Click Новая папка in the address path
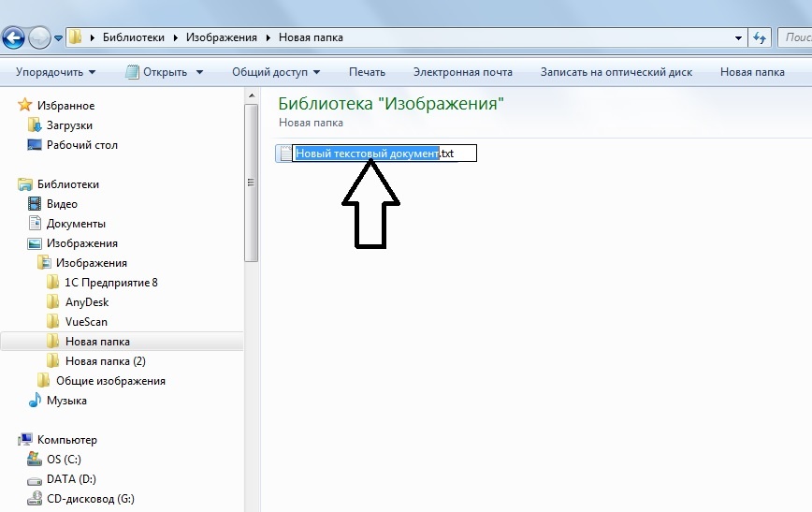 [311, 37]
